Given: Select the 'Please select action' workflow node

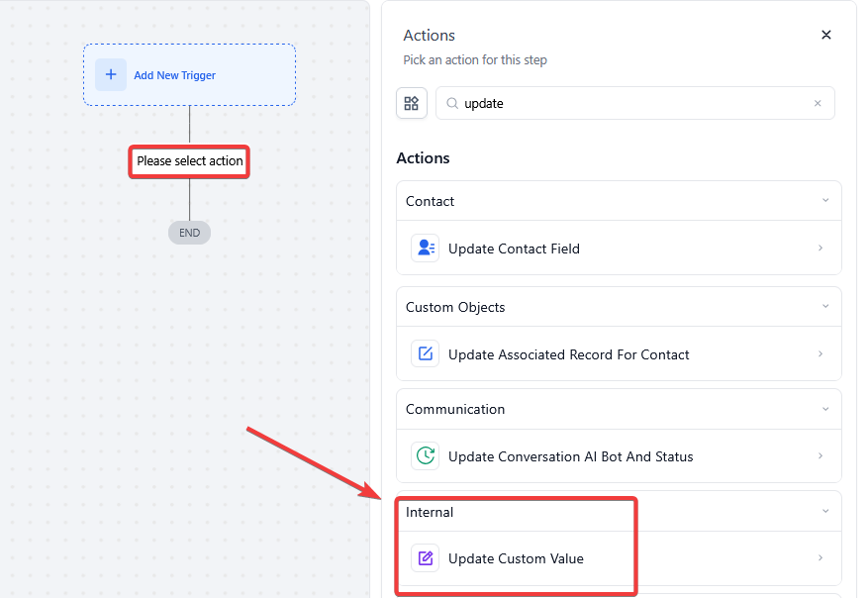Looking at the screenshot, I should click(x=189, y=161).
